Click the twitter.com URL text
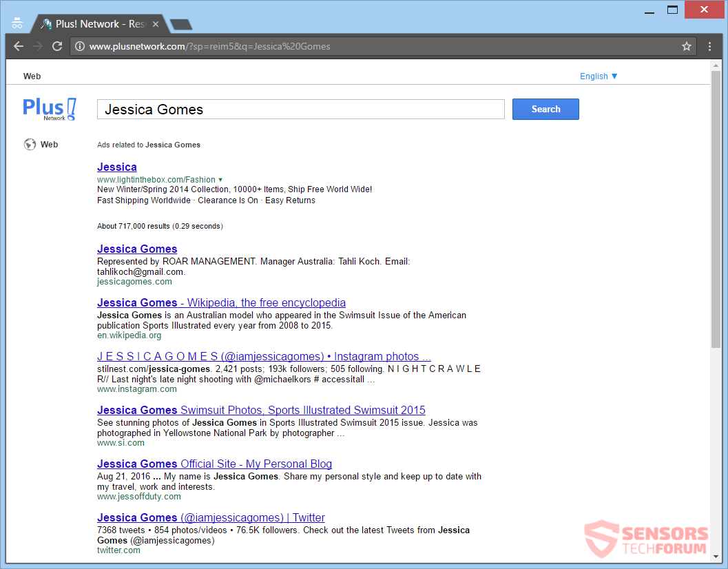 118,550
